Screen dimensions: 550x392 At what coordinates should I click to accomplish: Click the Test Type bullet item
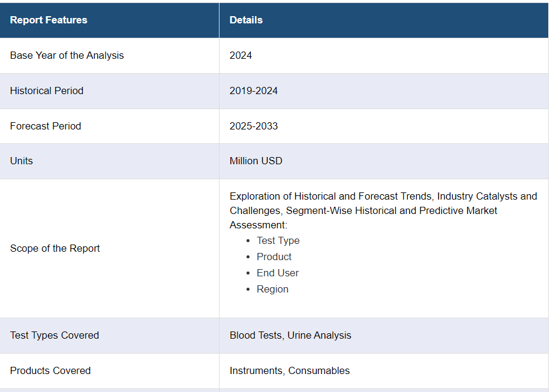pos(278,240)
